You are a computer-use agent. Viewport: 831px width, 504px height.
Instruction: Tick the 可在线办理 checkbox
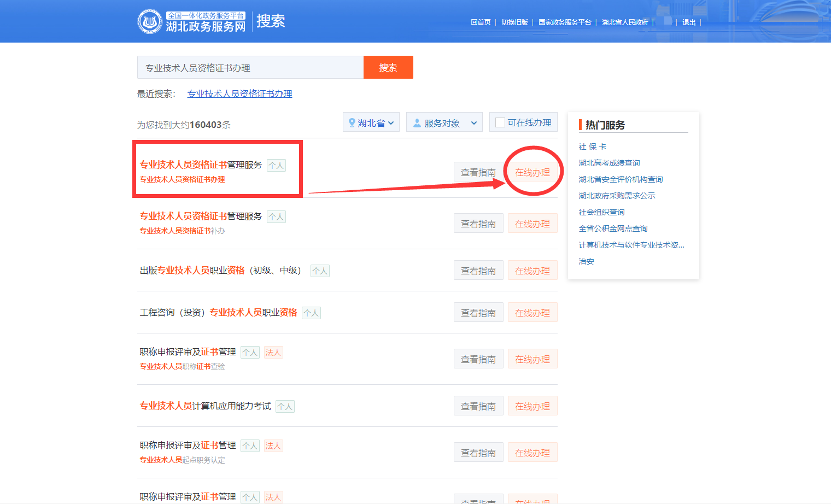(x=500, y=122)
